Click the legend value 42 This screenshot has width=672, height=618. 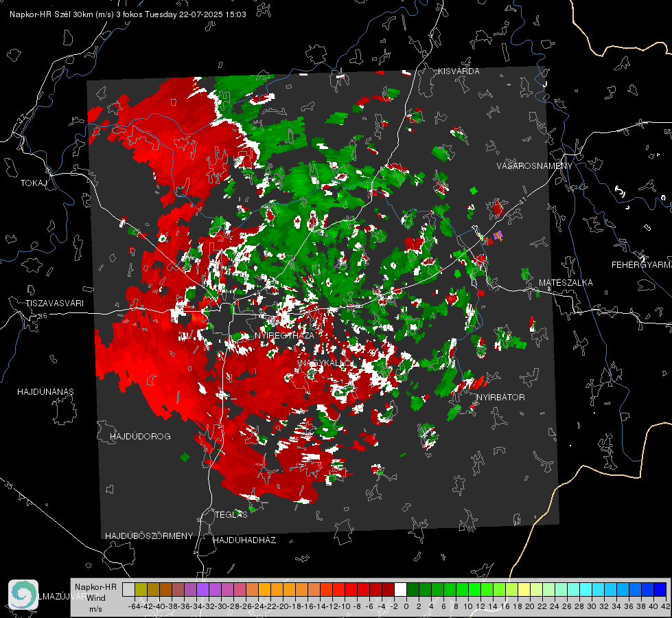pos(665,606)
